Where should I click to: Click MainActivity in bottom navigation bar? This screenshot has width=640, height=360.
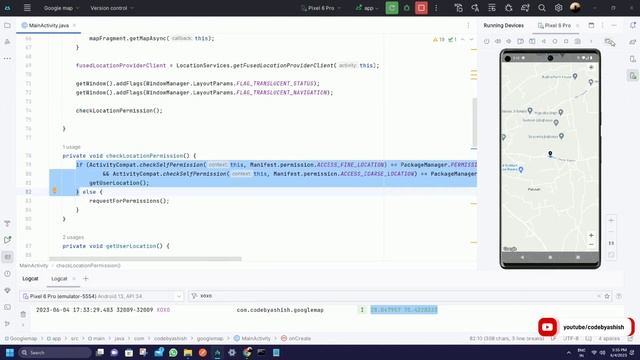pyautogui.click(x=252, y=338)
